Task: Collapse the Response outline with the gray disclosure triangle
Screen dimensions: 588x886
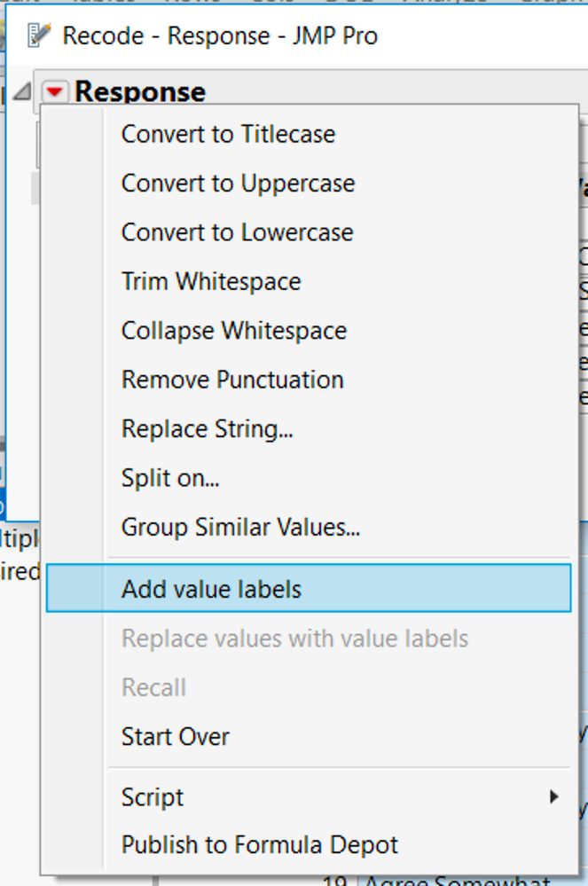Action: tap(22, 91)
